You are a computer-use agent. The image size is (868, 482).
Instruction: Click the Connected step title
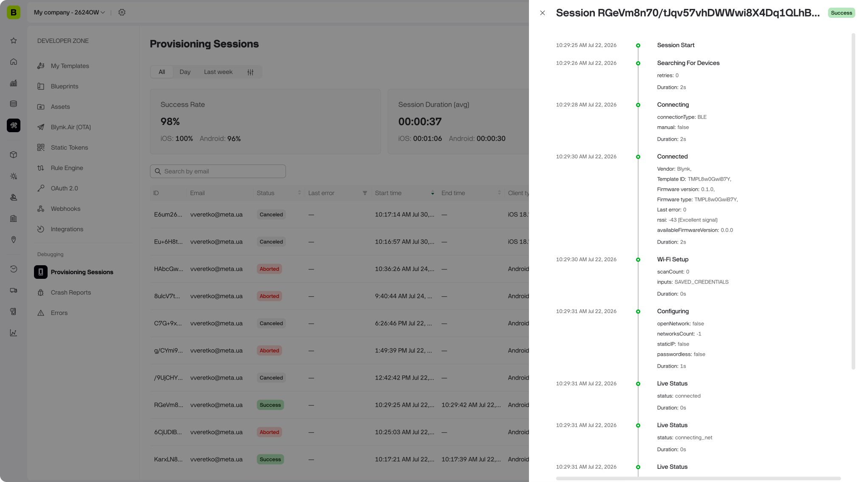[x=672, y=156]
